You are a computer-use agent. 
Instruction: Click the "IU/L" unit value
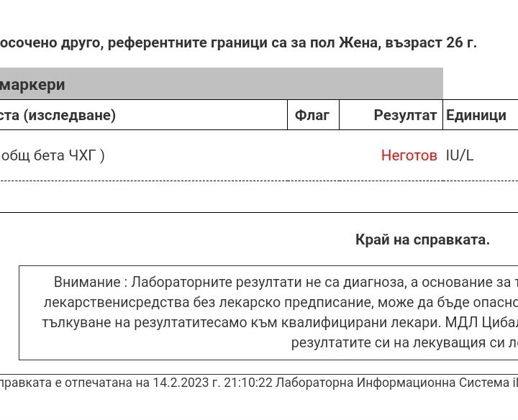pos(460,155)
